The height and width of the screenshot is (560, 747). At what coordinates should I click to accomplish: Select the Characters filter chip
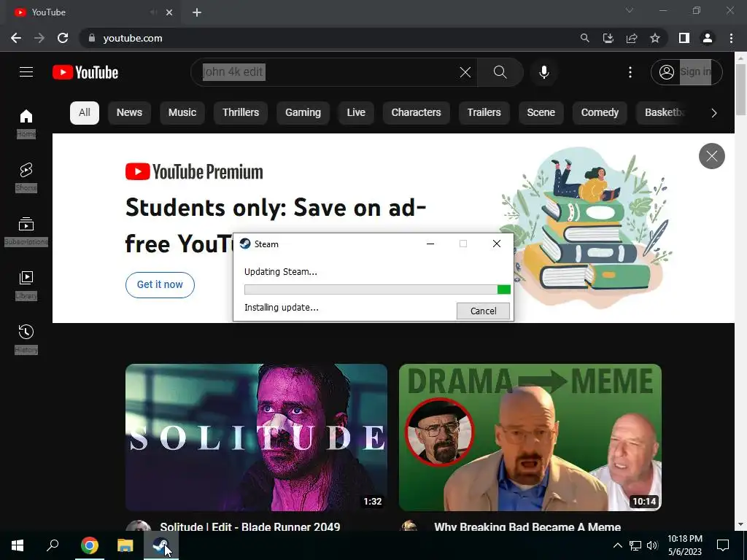[416, 113]
